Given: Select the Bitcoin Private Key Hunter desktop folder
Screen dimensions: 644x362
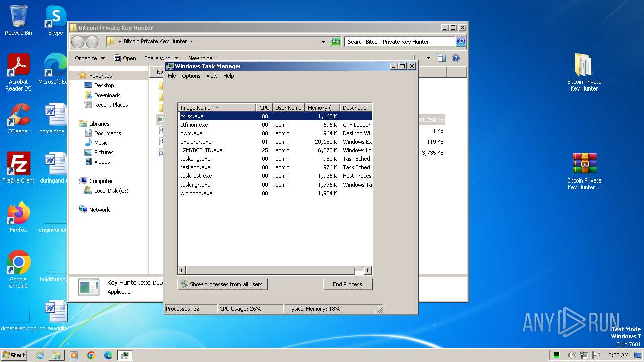Looking at the screenshot, I should click(x=584, y=72).
